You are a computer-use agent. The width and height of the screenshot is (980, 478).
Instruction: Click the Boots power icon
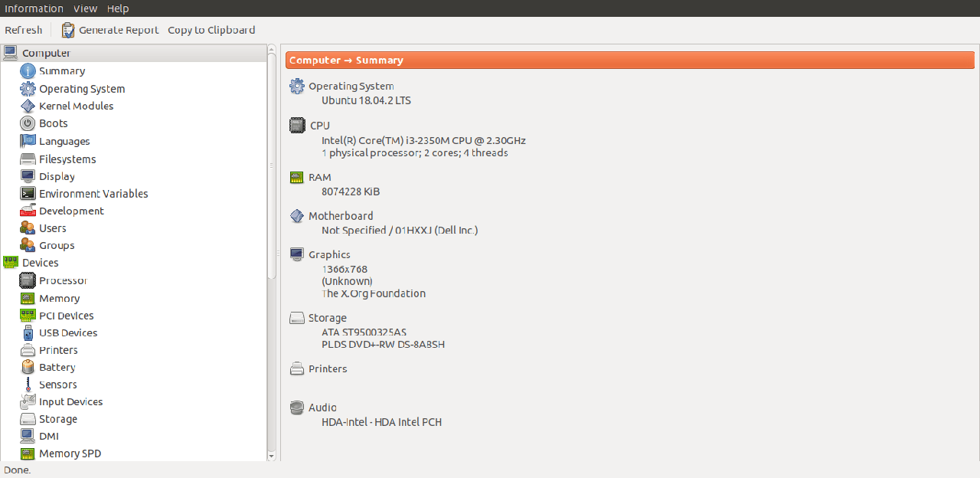click(x=28, y=123)
